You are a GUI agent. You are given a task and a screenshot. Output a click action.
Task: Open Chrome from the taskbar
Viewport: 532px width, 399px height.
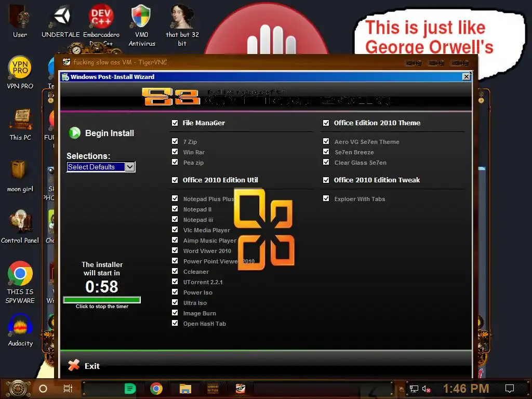(156, 389)
